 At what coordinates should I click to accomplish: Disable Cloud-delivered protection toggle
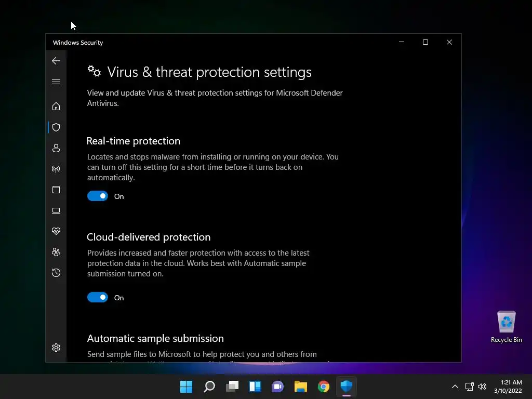98,298
